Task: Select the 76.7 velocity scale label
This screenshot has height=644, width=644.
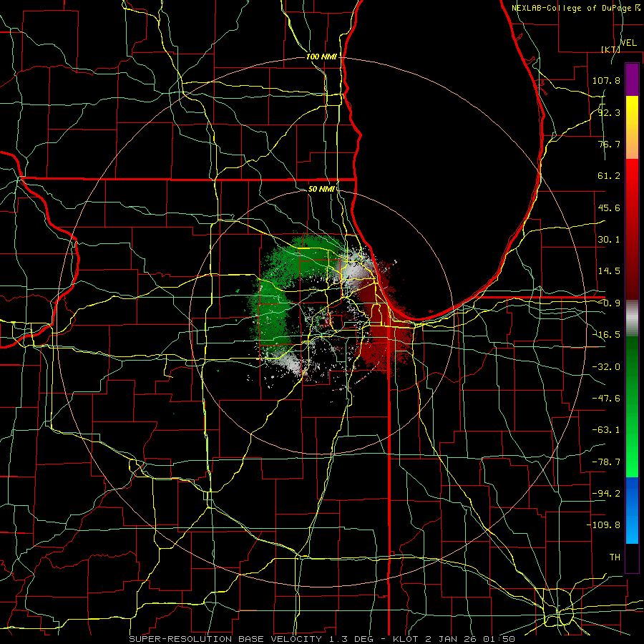Action: click(x=609, y=144)
